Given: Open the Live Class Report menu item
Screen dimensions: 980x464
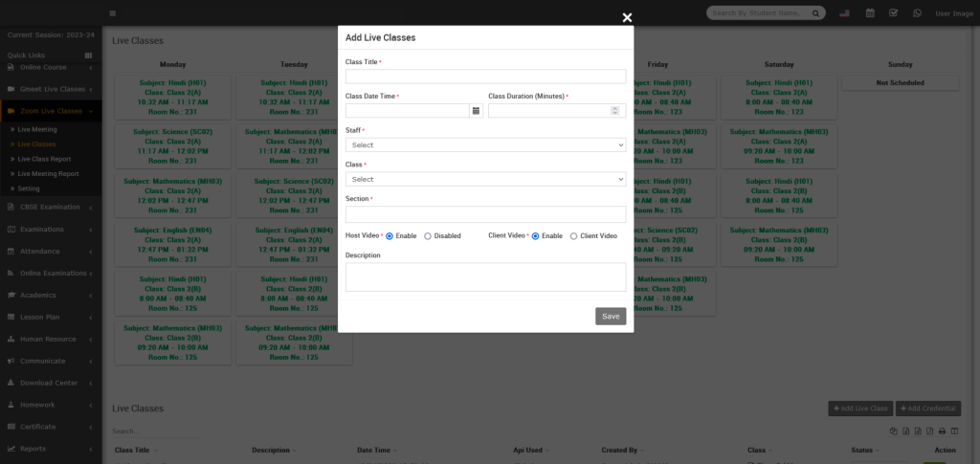Looking at the screenshot, I should (x=44, y=159).
